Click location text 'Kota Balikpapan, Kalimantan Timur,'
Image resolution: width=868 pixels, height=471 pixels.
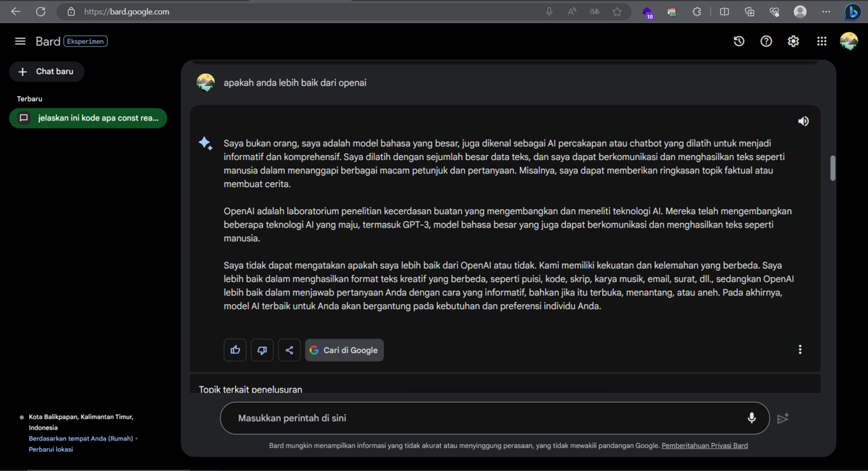[x=81, y=417]
